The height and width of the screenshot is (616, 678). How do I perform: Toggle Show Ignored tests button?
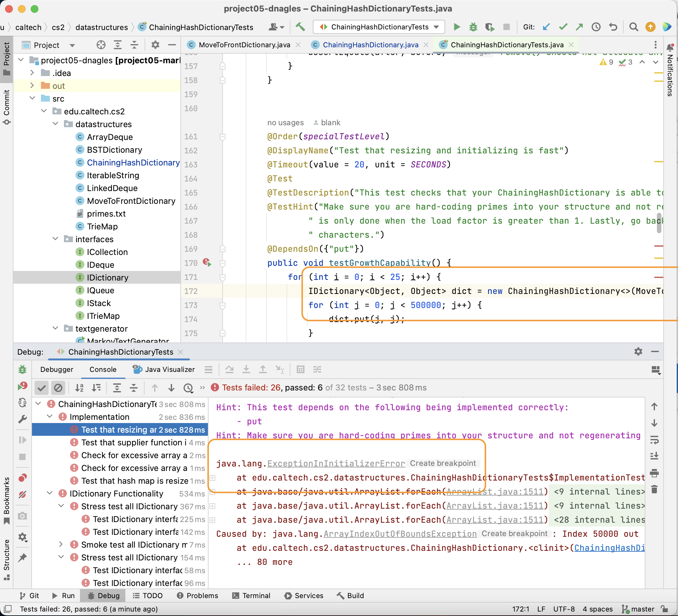point(58,388)
